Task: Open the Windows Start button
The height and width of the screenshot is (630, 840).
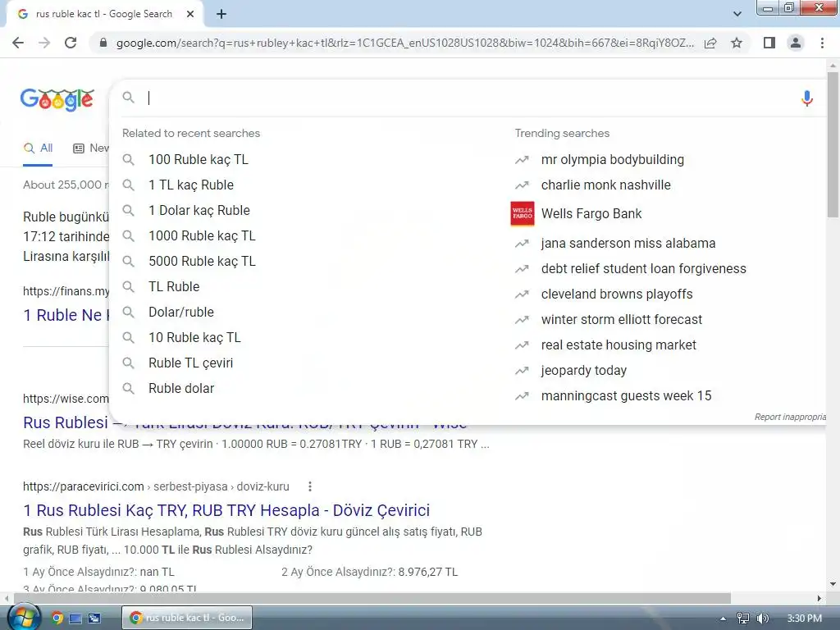Action: 23,618
